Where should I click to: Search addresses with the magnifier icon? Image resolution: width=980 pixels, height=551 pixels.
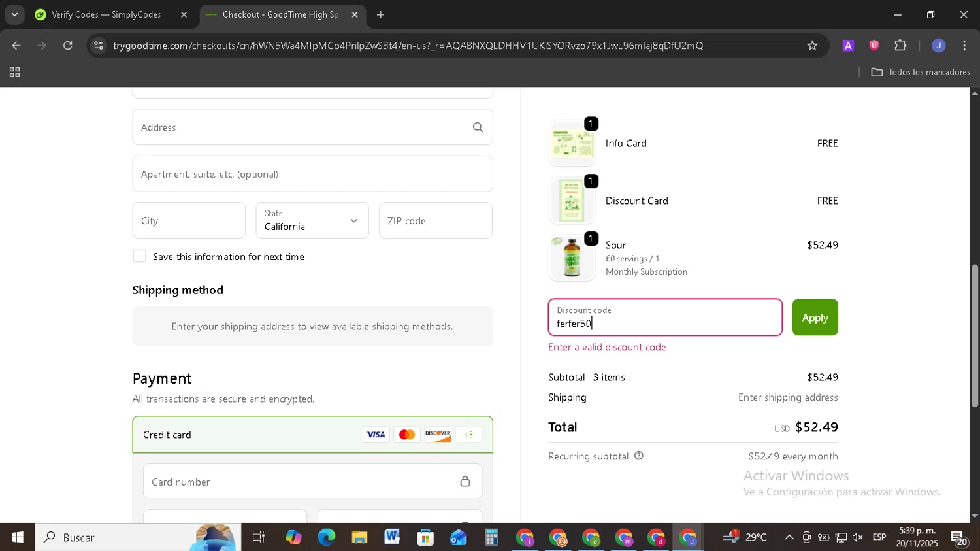point(478,127)
